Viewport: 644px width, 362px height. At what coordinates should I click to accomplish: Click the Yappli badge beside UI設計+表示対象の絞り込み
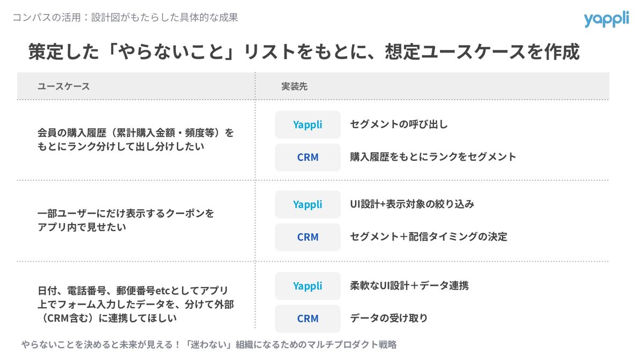pos(308,204)
